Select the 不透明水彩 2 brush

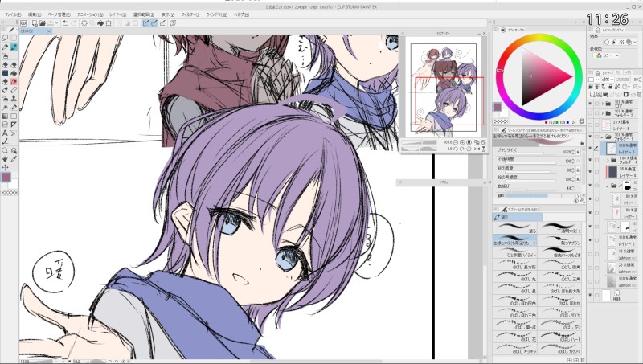click(x=560, y=228)
